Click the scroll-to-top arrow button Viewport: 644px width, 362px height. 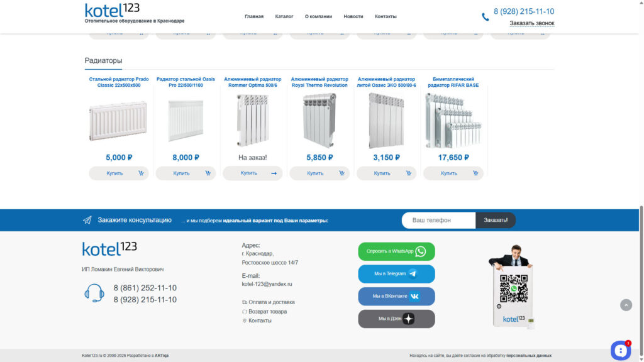[x=626, y=305]
